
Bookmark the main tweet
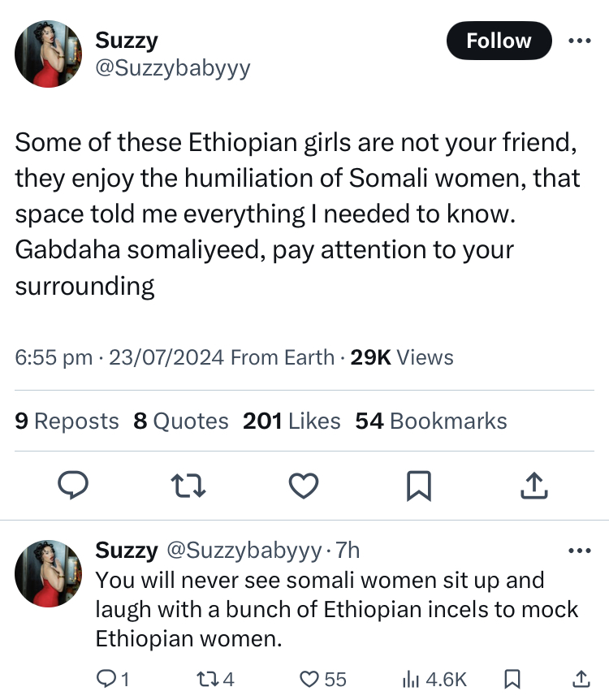tap(418, 486)
